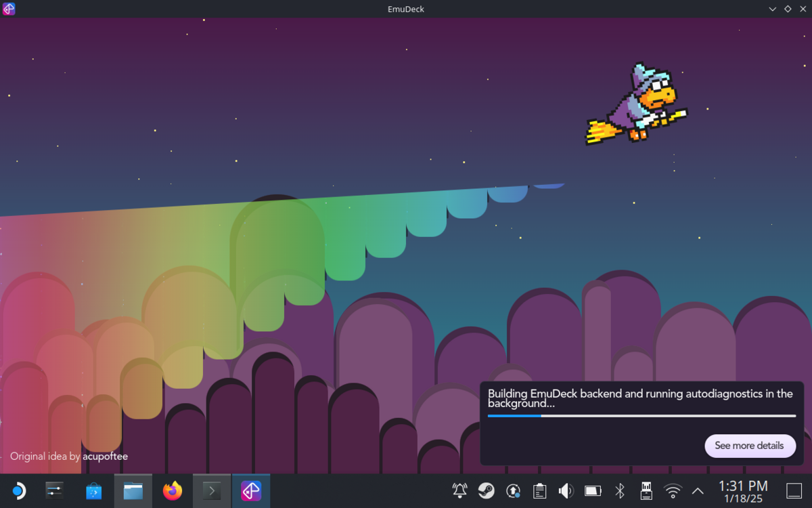Open Bluetooth settings from tray
Image resolution: width=812 pixels, height=508 pixels.
pyautogui.click(x=619, y=490)
